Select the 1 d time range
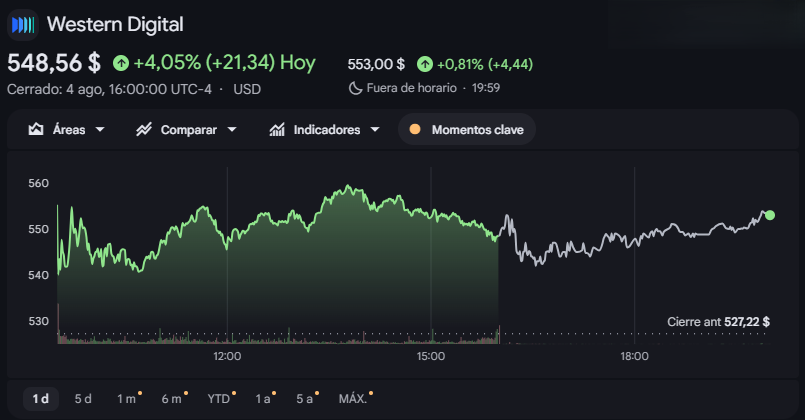The height and width of the screenshot is (420, 805). click(x=41, y=398)
